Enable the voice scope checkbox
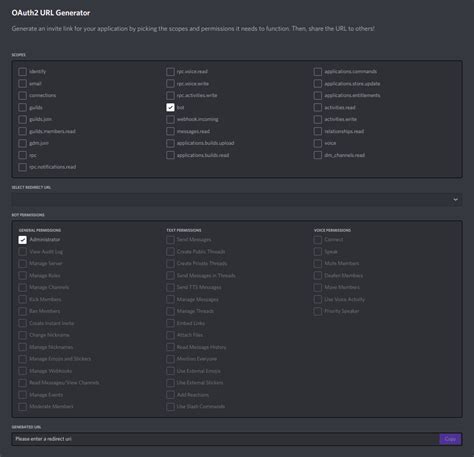The image size is (474, 457). [x=318, y=143]
